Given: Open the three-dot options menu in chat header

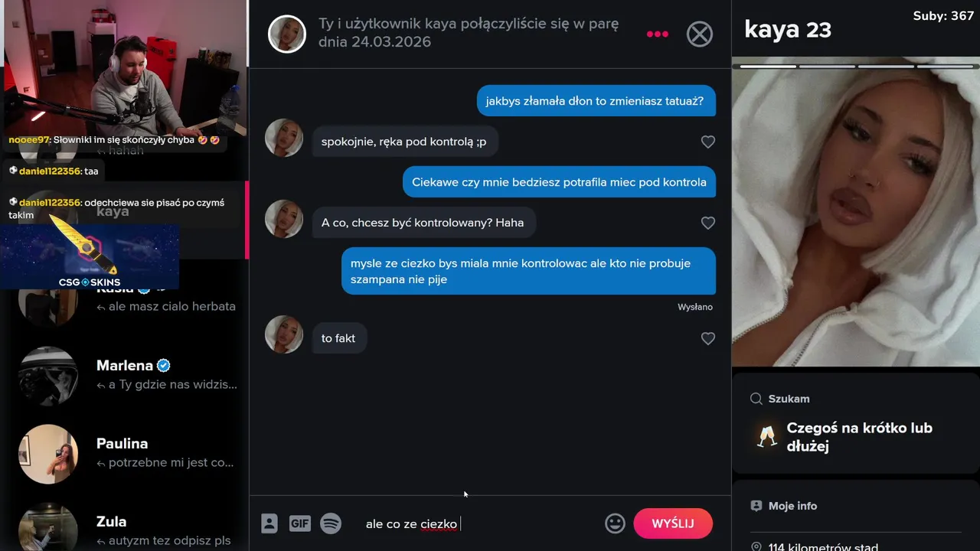Looking at the screenshot, I should tap(658, 34).
